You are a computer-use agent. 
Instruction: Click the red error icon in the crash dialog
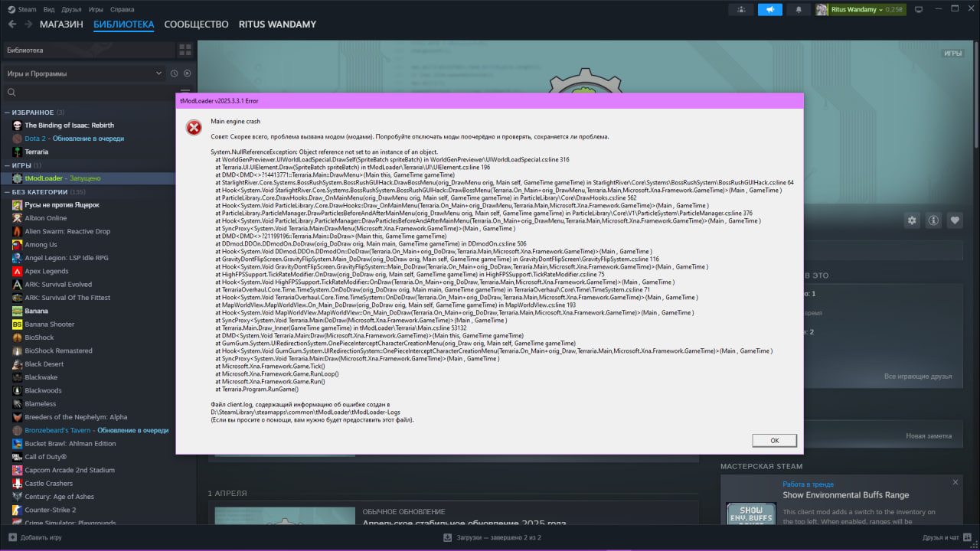coord(194,128)
